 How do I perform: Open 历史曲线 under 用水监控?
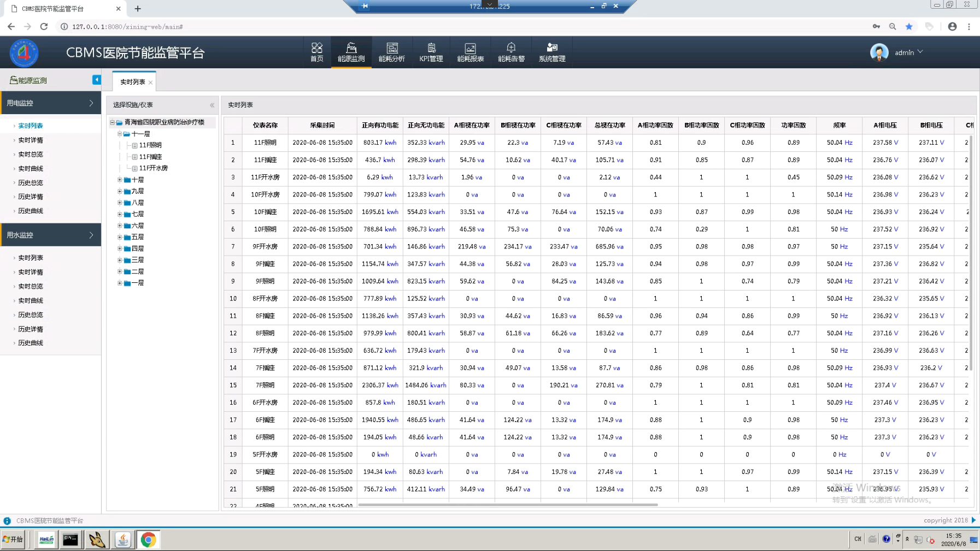point(31,343)
